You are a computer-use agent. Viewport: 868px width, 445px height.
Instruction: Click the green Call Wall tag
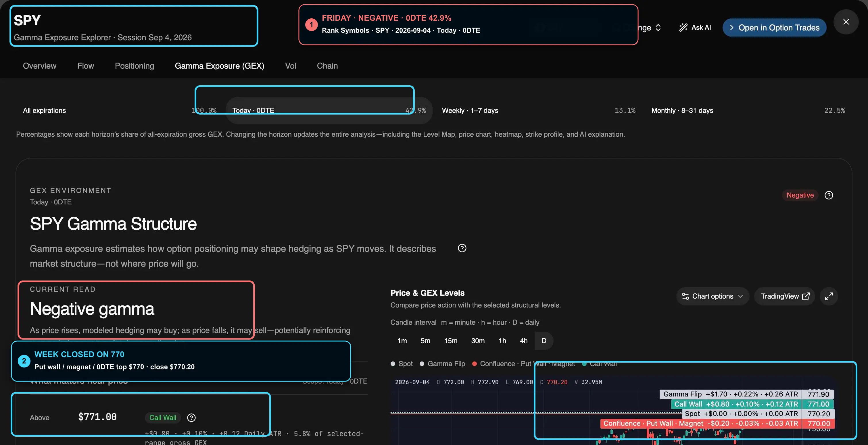coord(163,418)
